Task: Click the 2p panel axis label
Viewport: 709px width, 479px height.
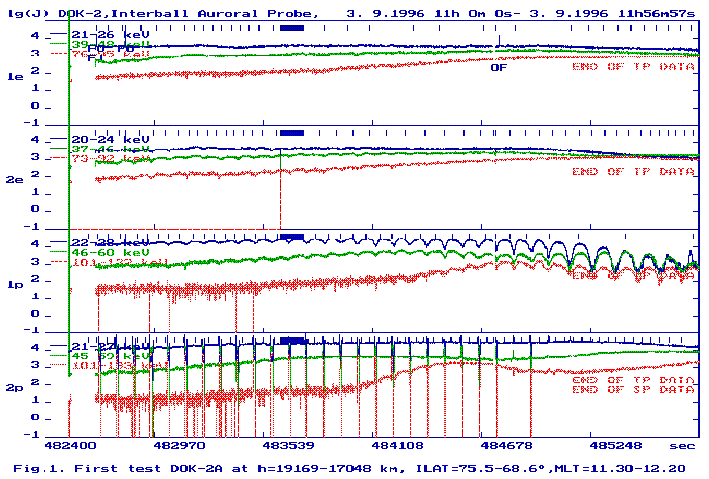Action: (x=15, y=388)
